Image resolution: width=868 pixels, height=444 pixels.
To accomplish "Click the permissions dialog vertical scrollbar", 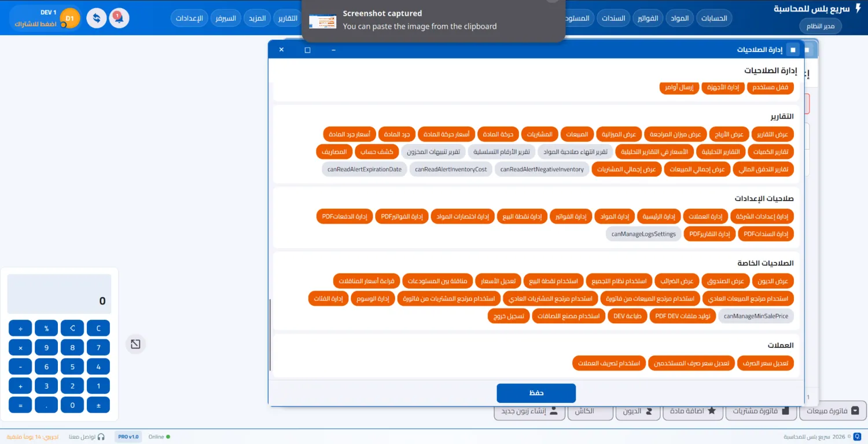I will point(270,335).
